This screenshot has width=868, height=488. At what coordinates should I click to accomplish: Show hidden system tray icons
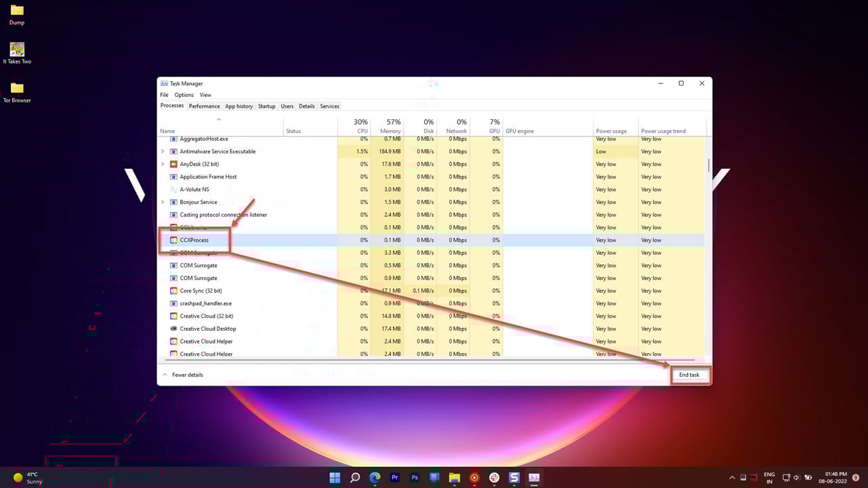731,478
